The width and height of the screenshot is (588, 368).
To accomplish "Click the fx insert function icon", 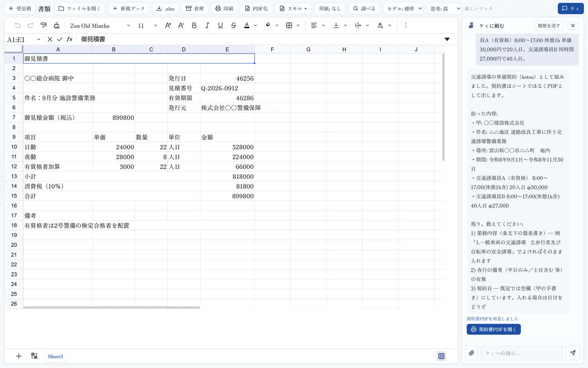I will (x=69, y=39).
